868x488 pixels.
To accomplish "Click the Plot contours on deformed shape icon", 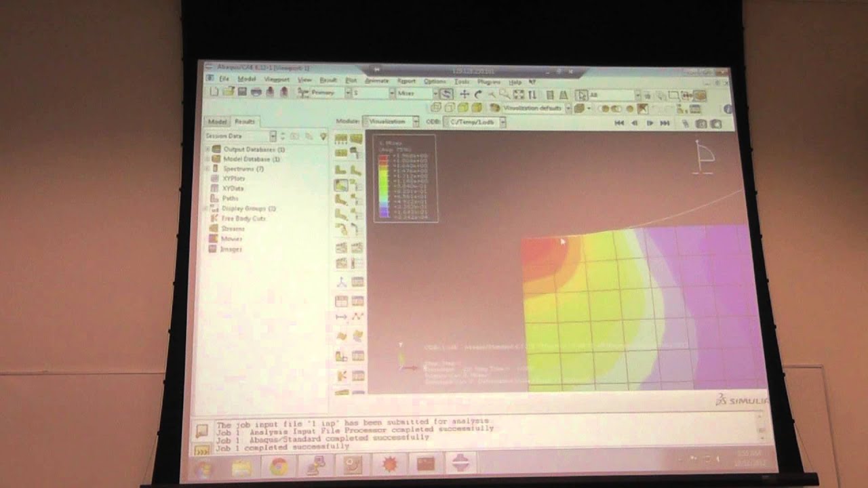I will [341, 184].
